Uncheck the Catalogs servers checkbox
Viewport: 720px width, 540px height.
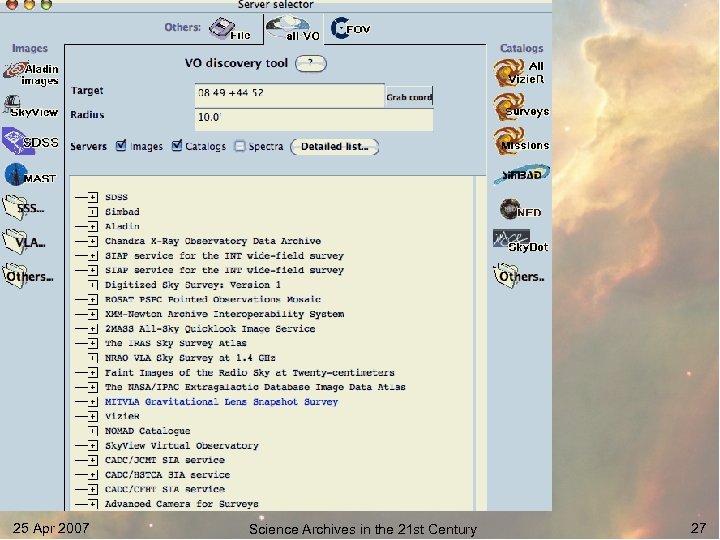tap(176, 146)
